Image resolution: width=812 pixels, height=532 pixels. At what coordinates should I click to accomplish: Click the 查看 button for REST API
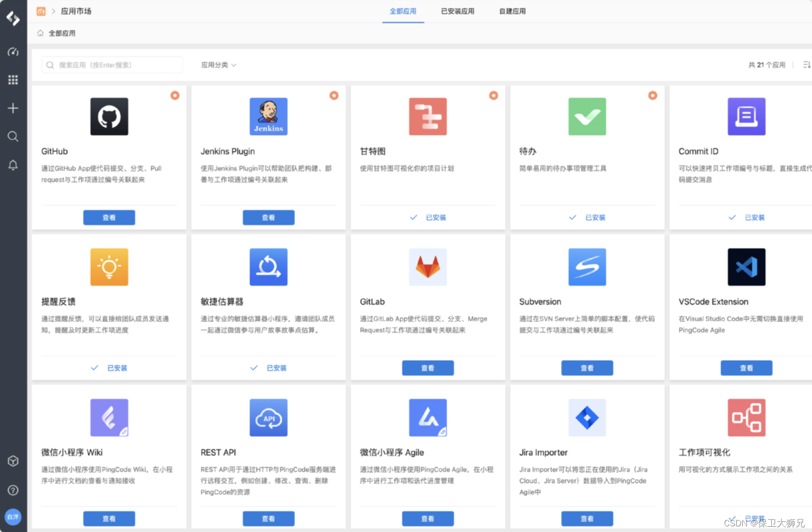pyautogui.click(x=268, y=519)
